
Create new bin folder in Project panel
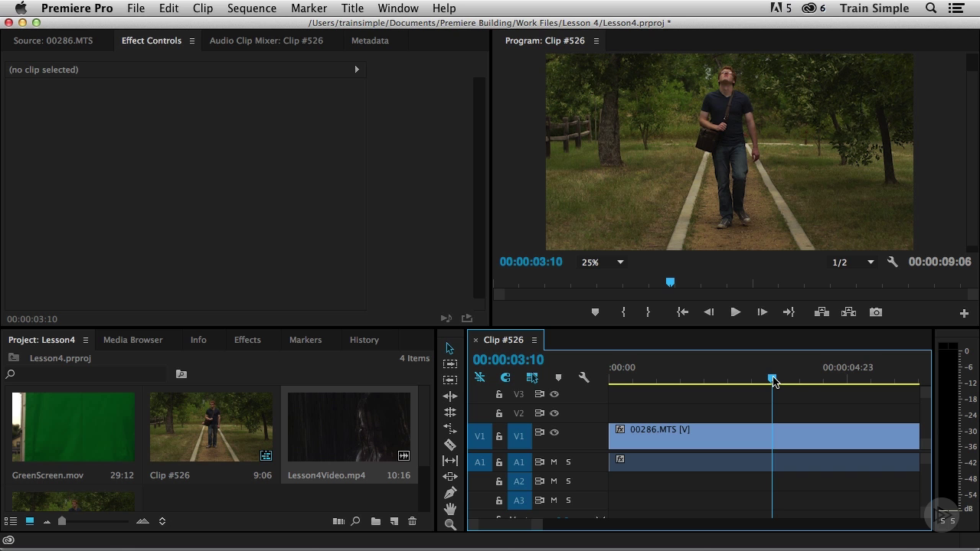point(376,521)
